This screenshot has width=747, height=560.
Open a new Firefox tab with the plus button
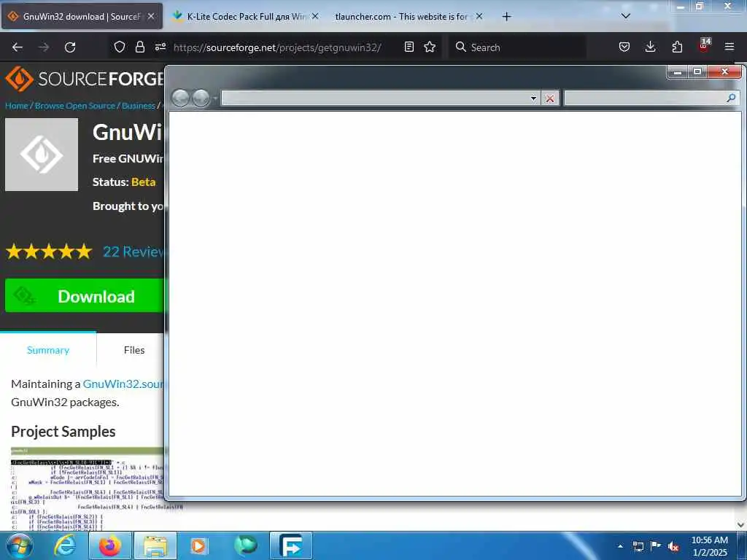pyautogui.click(x=506, y=17)
